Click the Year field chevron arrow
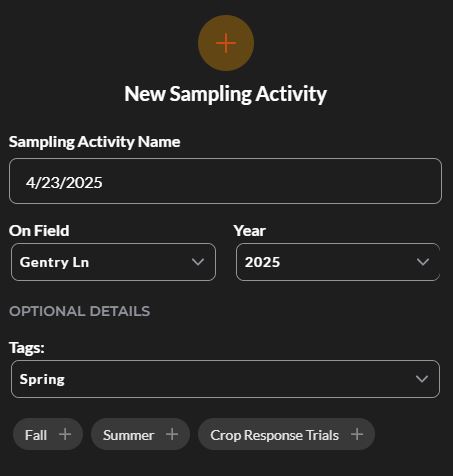 tap(423, 262)
